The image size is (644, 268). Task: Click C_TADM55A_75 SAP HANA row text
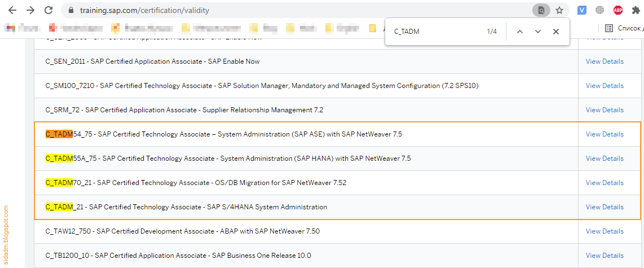point(228,158)
